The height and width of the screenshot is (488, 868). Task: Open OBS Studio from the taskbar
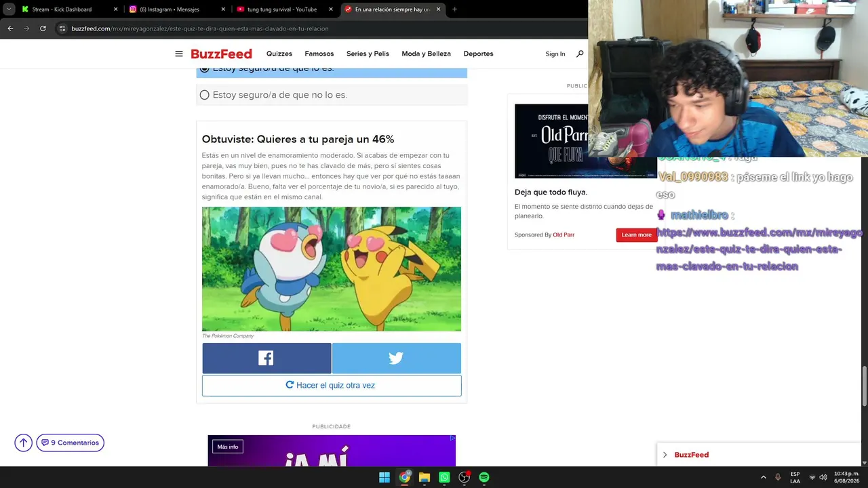pyautogui.click(x=465, y=477)
